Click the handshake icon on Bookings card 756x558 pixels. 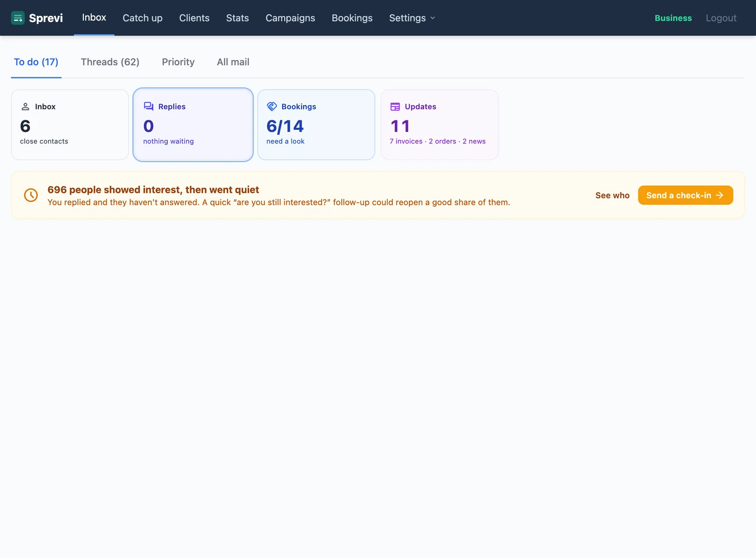pos(272,106)
